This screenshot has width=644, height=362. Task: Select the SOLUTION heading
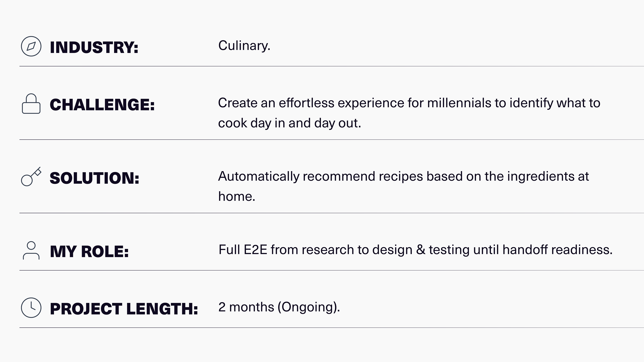point(94,178)
